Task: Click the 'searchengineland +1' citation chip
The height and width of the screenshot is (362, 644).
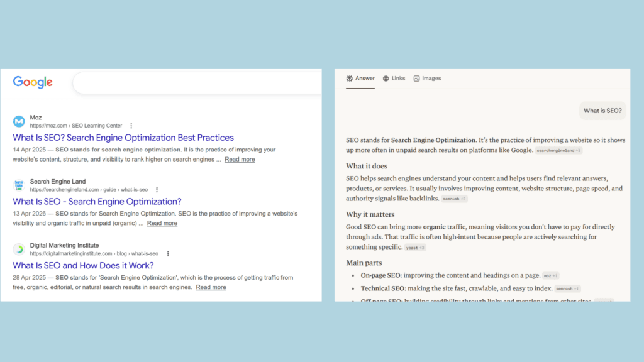Action: (x=558, y=151)
